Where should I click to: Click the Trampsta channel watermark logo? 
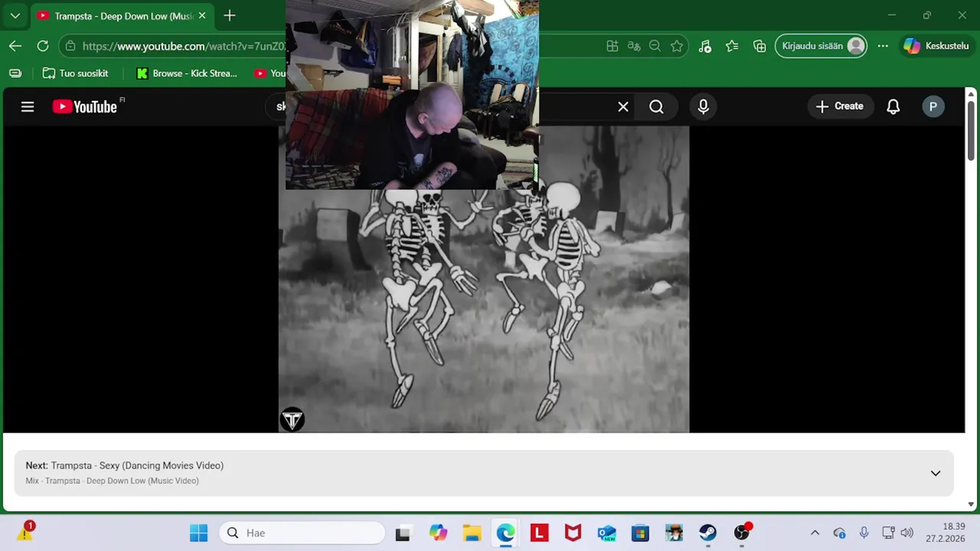click(292, 419)
